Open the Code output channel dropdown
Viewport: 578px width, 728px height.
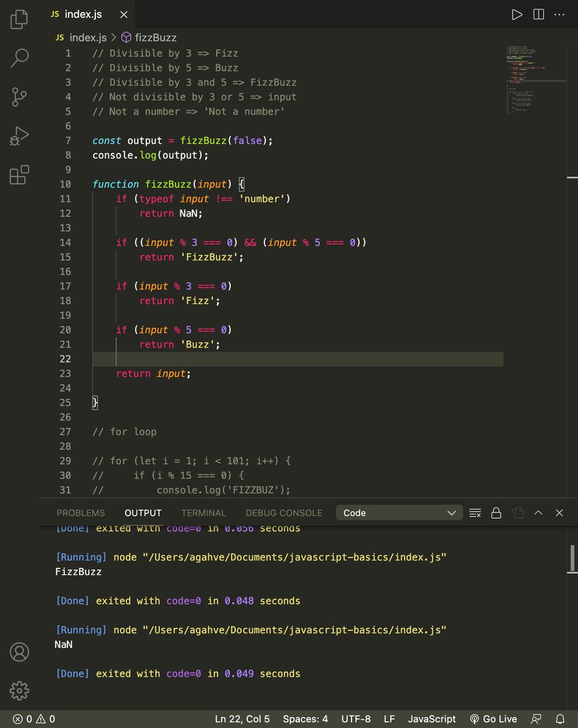[399, 513]
